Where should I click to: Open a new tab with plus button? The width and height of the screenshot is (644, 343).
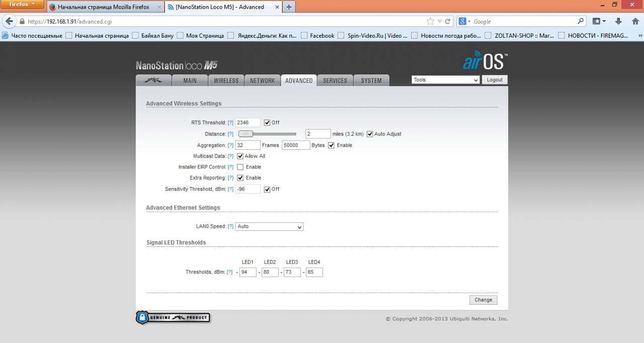pyautogui.click(x=289, y=7)
